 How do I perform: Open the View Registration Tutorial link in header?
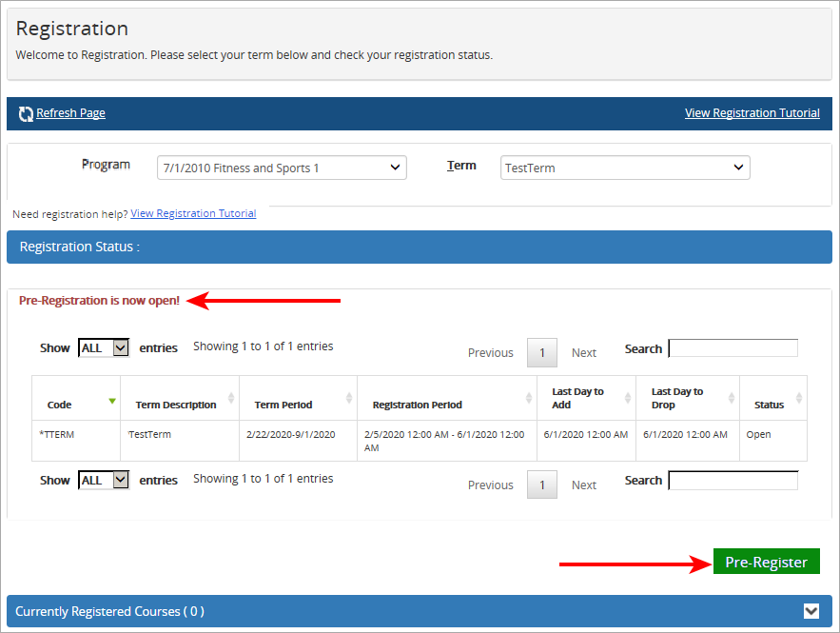pos(752,112)
